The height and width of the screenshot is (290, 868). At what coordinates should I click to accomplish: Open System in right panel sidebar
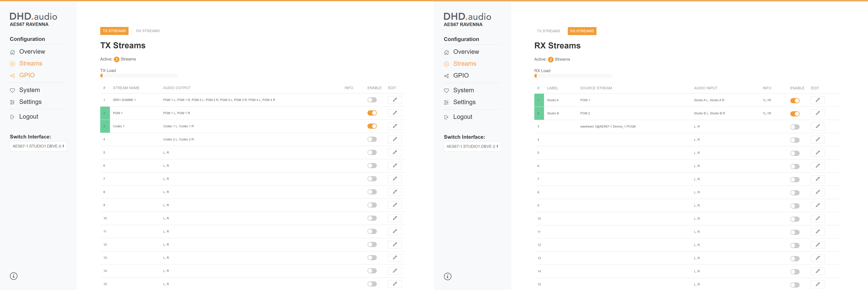[463, 90]
